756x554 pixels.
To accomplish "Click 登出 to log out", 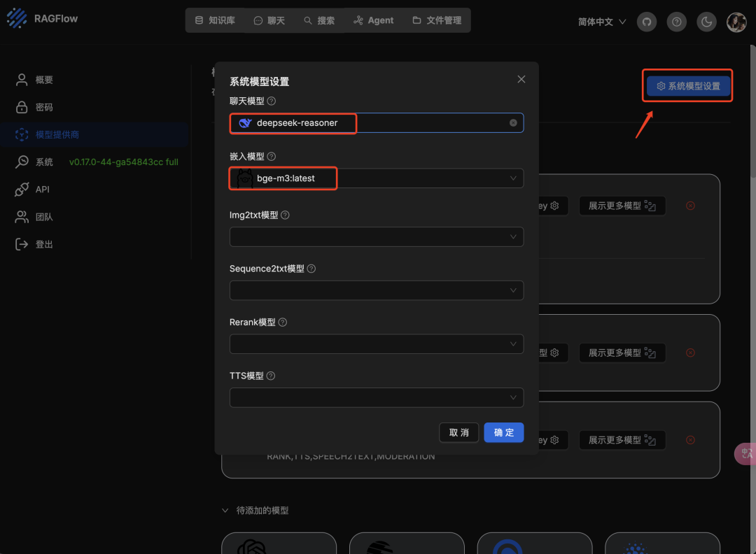I will [95, 244].
